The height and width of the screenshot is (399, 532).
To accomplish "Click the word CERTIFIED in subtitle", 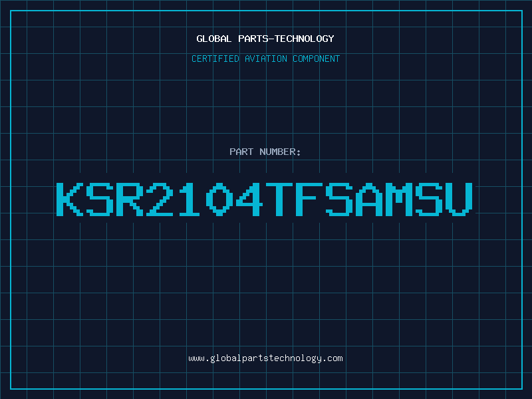I will 215,59.
